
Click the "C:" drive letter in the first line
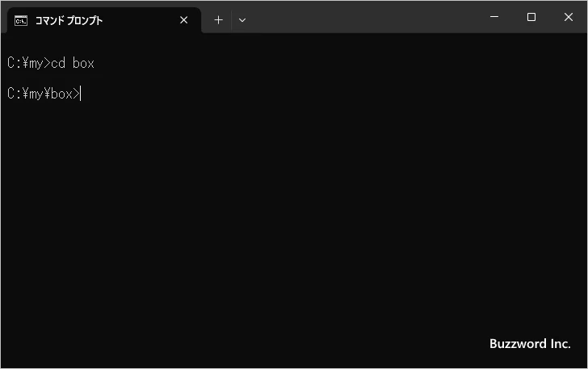click(x=12, y=63)
